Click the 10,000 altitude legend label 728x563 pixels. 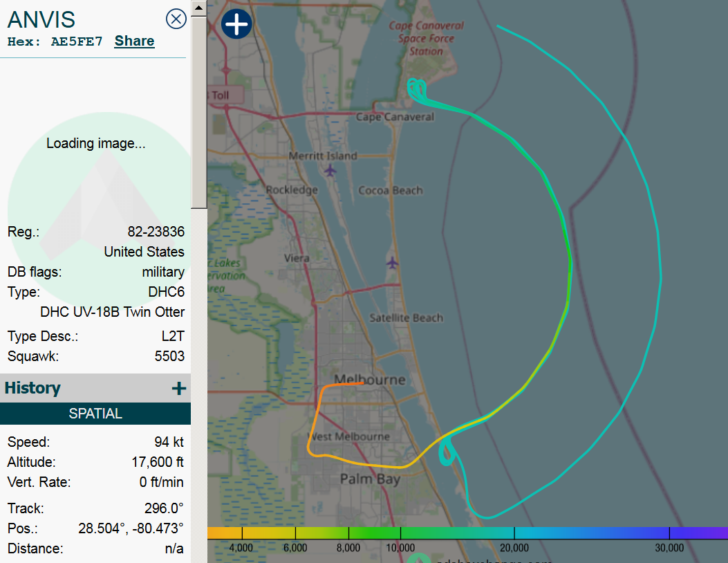401,548
